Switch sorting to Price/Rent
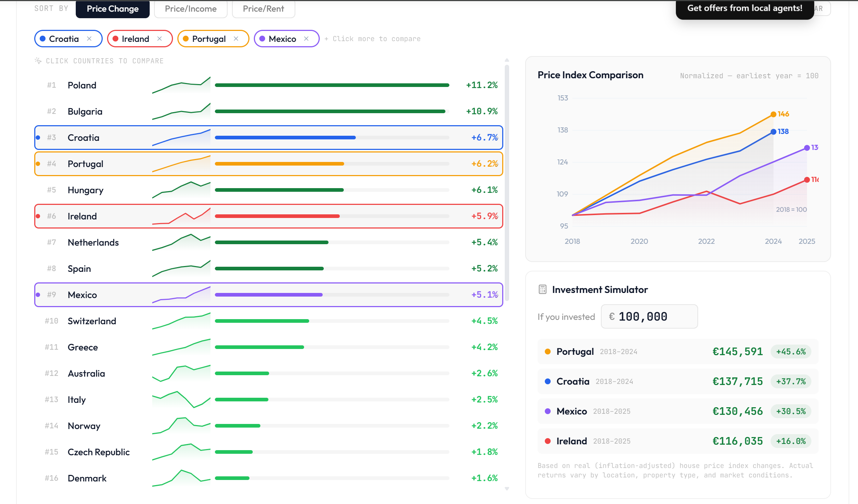This screenshot has height=504, width=858. point(263,9)
